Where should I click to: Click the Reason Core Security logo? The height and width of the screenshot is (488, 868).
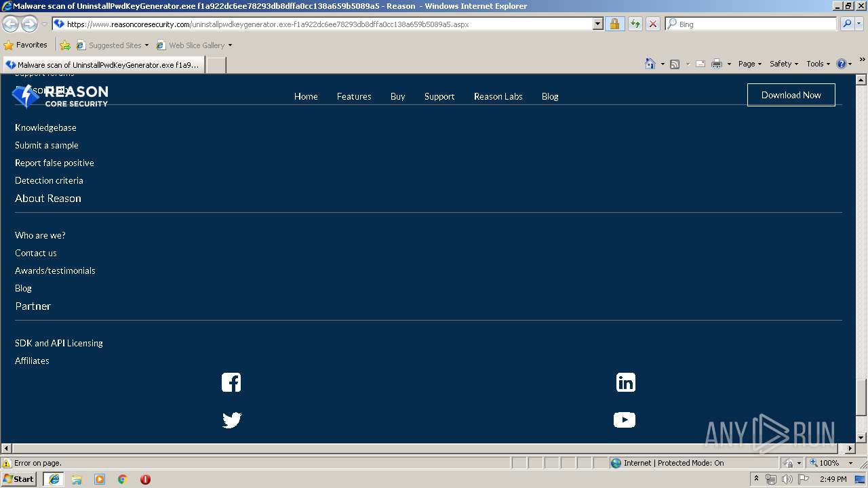pos(60,96)
